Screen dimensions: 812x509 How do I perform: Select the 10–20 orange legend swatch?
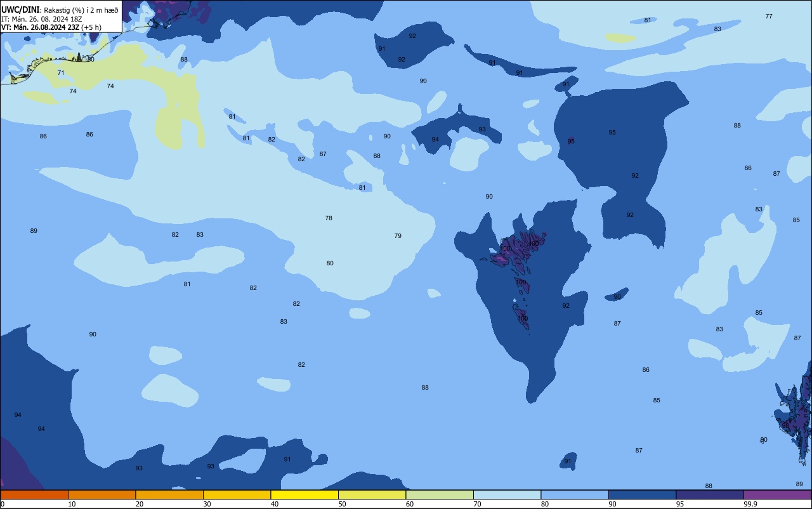click(x=101, y=494)
